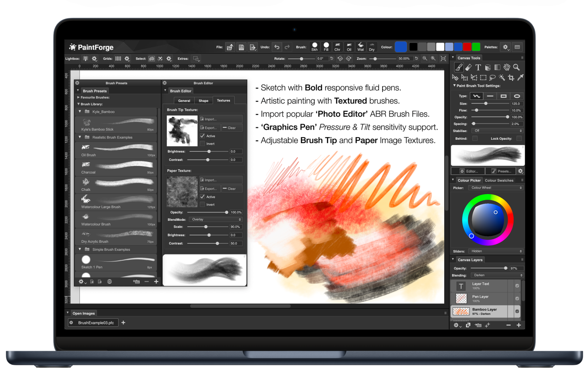Open the Colour Swatches tab
This screenshot has height=368, width=588.
pos(499,180)
